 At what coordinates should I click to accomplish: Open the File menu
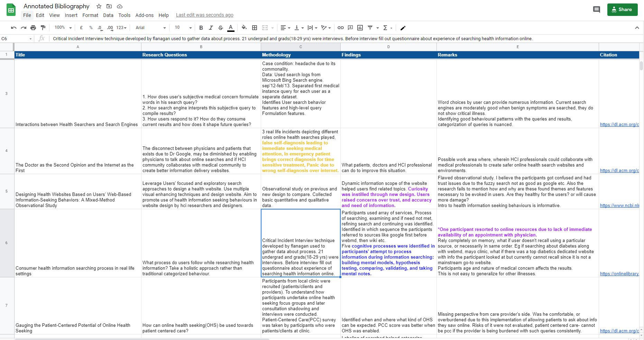click(27, 15)
